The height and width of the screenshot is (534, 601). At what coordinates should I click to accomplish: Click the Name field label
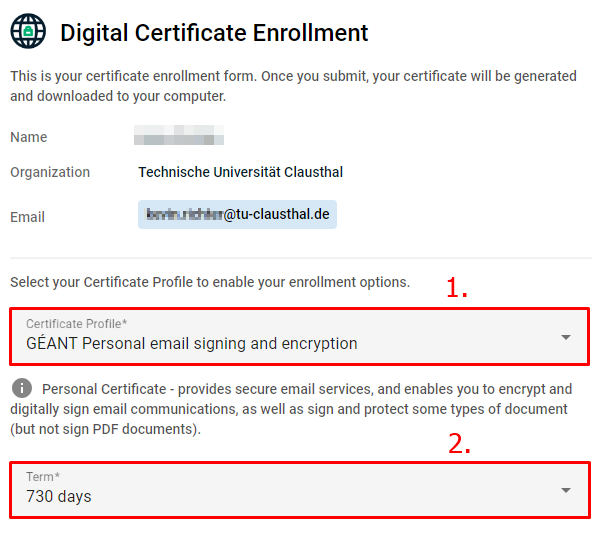click(29, 137)
